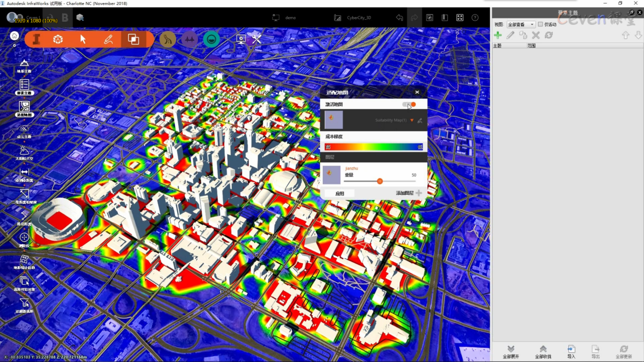
Task: Toggle the '仅活动' checkbox
Action: pos(540,24)
